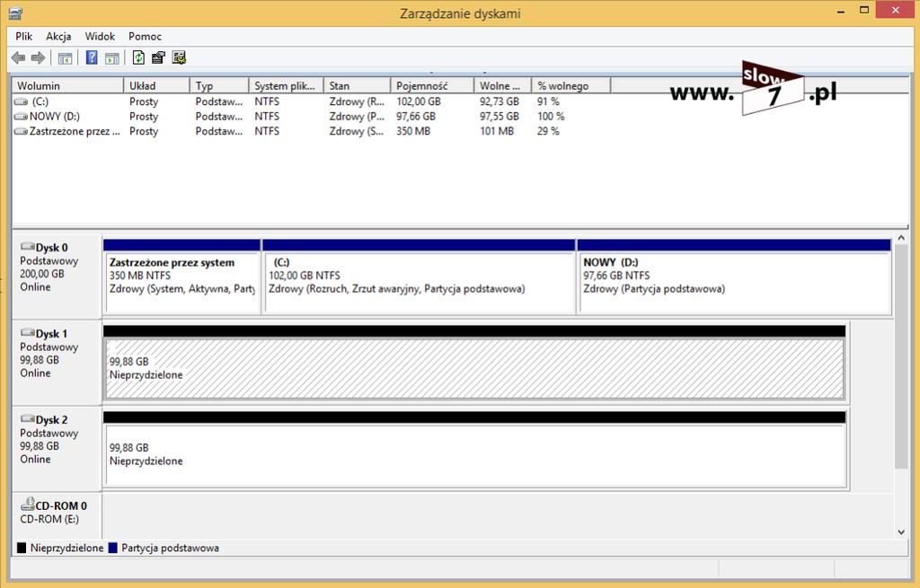Image resolution: width=920 pixels, height=588 pixels.
Task: Click the drive icon of volume NOWY (D:)
Action: click(x=22, y=116)
